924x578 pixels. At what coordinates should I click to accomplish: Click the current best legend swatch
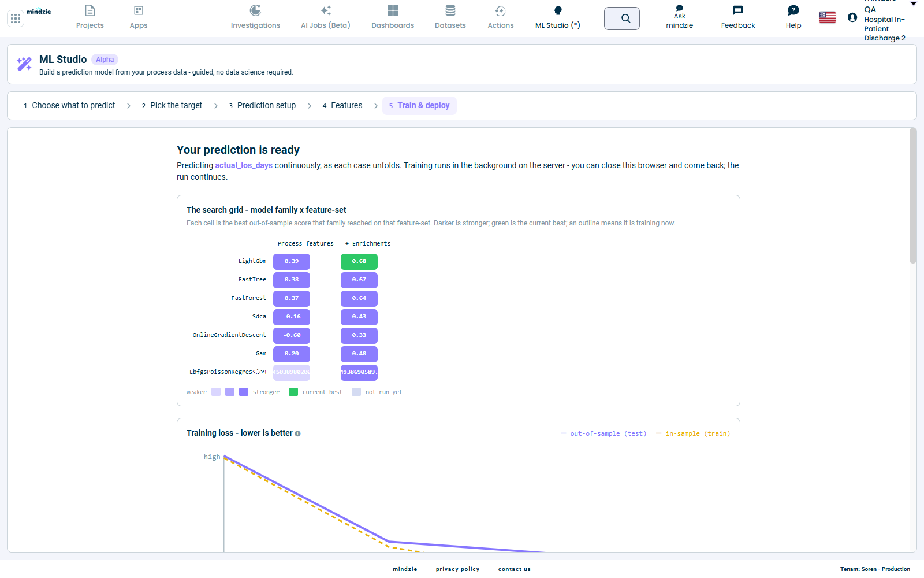[293, 392]
